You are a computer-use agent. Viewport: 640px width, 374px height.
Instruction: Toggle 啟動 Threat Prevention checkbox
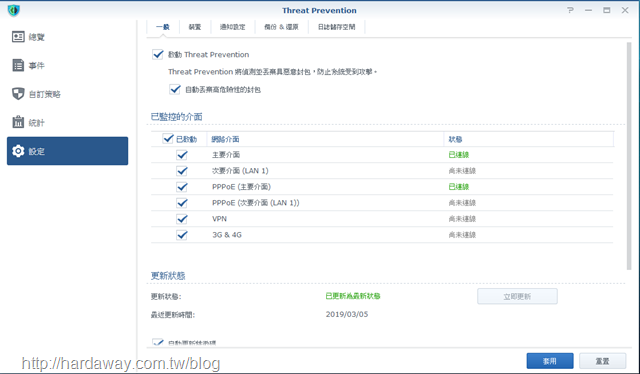pyautogui.click(x=158, y=54)
